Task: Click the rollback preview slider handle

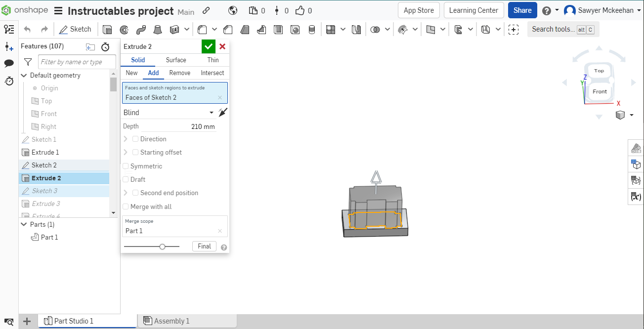Action: (162, 247)
